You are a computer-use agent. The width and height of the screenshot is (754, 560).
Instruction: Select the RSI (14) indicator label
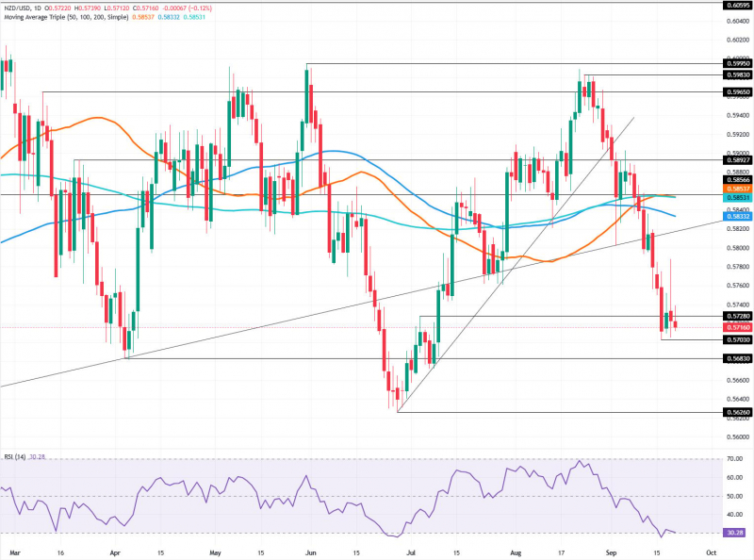(x=15, y=456)
